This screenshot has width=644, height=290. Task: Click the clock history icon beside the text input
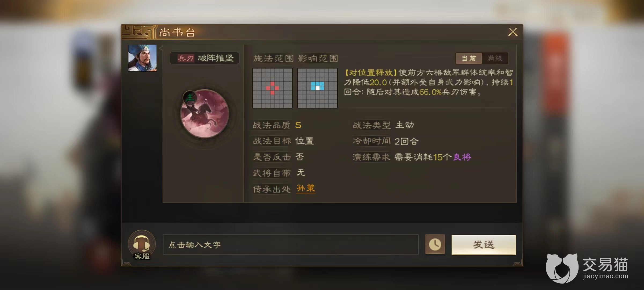pyautogui.click(x=435, y=244)
